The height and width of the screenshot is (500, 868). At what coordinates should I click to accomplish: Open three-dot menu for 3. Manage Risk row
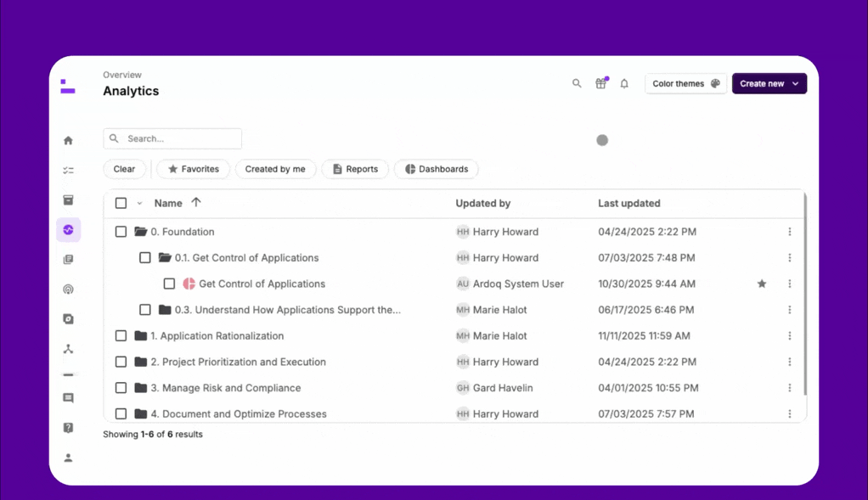tap(789, 388)
